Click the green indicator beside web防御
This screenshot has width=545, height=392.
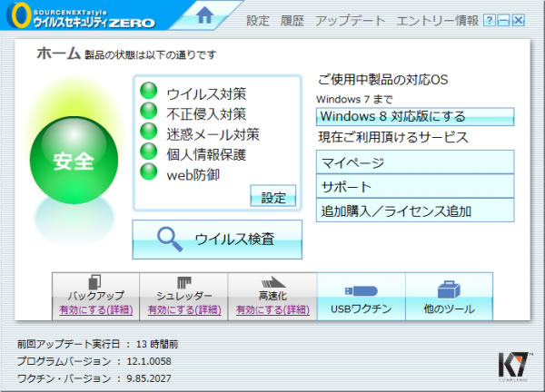tap(149, 171)
